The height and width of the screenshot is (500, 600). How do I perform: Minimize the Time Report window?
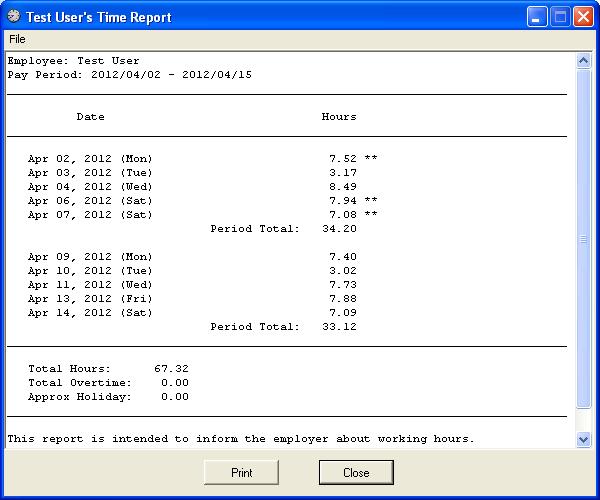(x=537, y=17)
